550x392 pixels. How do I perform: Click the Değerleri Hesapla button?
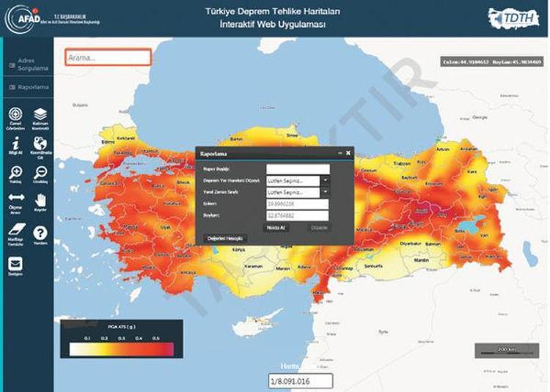pyautogui.click(x=226, y=238)
